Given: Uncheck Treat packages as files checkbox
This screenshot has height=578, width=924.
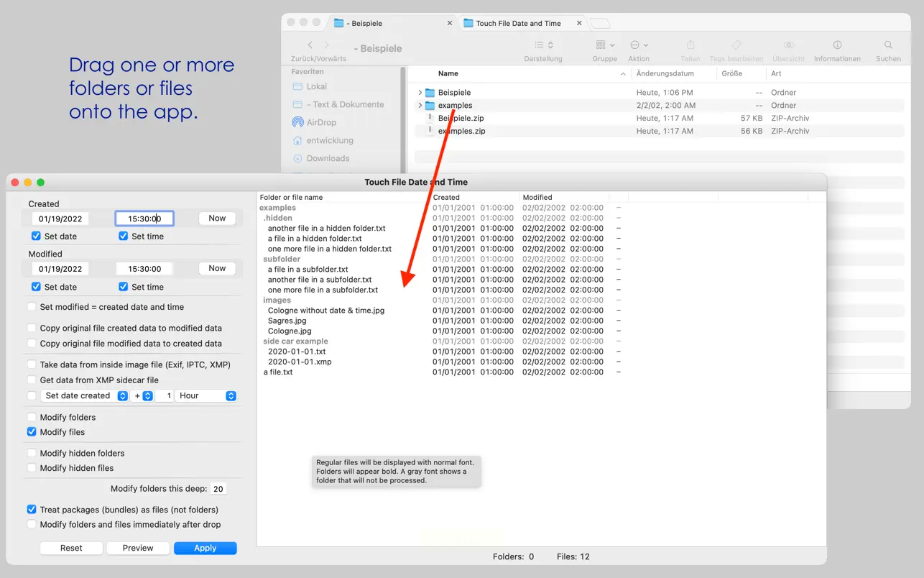Looking at the screenshot, I should (32, 509).
